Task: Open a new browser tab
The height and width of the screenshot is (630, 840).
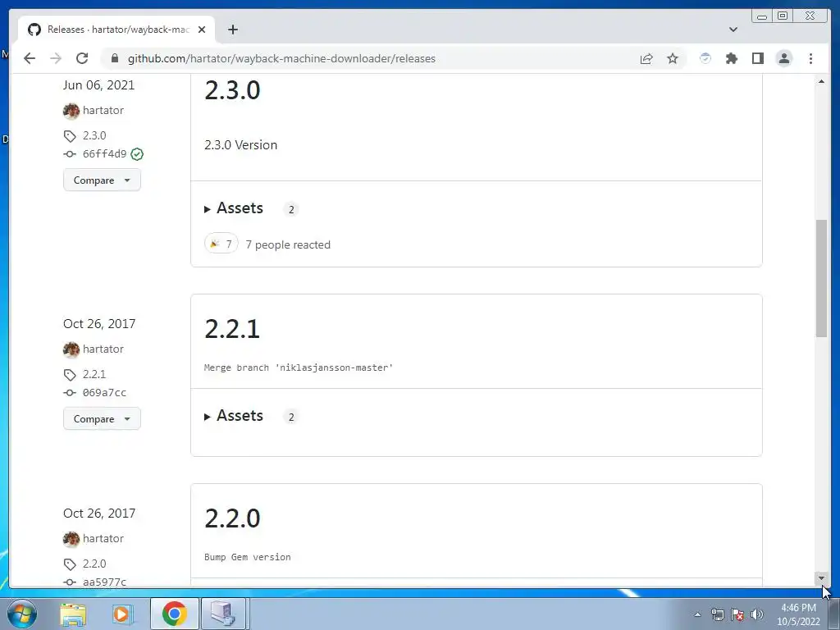Action: [232, 30]
